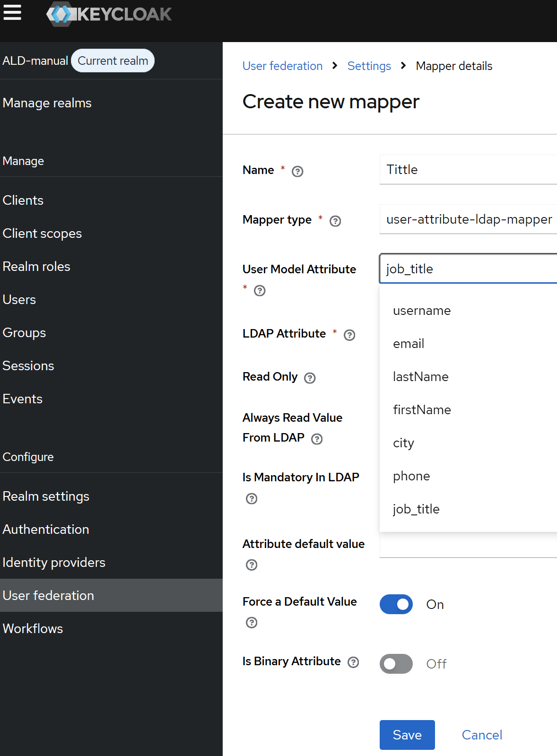This screenshot has height=756, width=557.
Task: Show help for LDAP Attribute
Action: [349, 335]
